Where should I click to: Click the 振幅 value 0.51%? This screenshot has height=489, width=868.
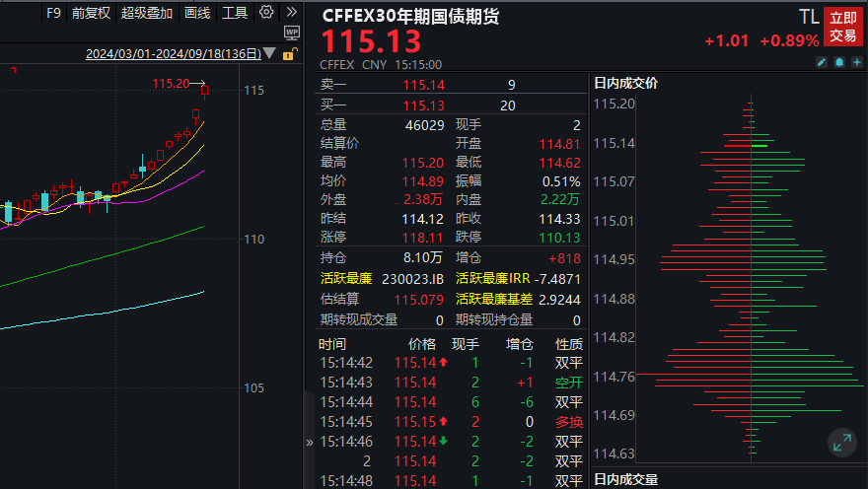(x=561, y=181)
